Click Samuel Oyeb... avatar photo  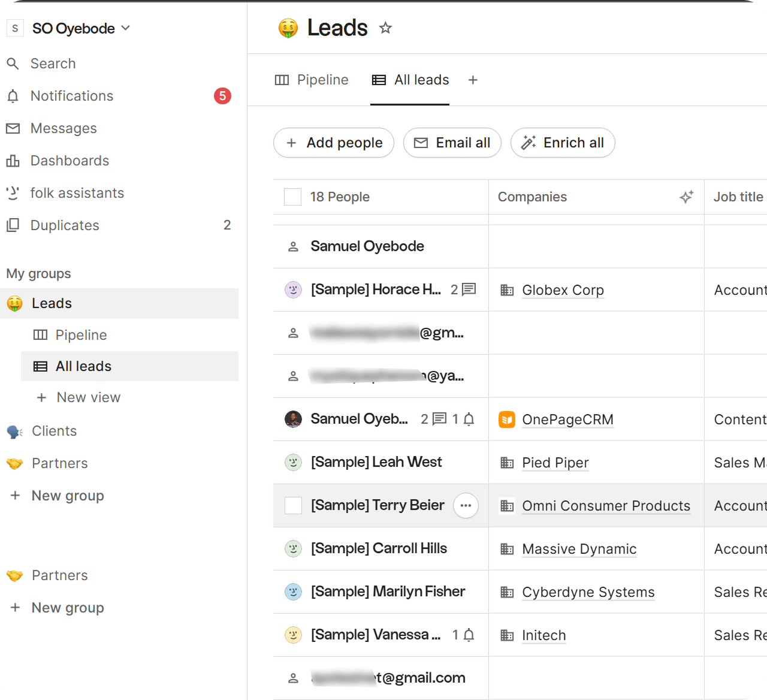[293, 419]
